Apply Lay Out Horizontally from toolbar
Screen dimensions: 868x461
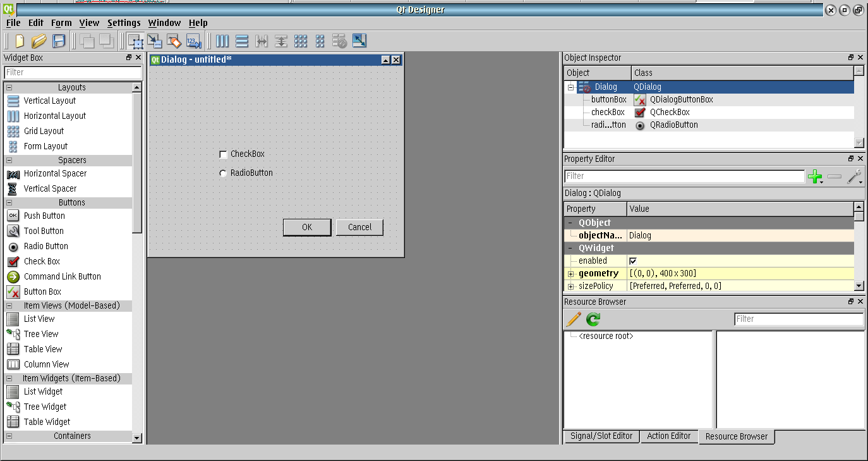222,41
